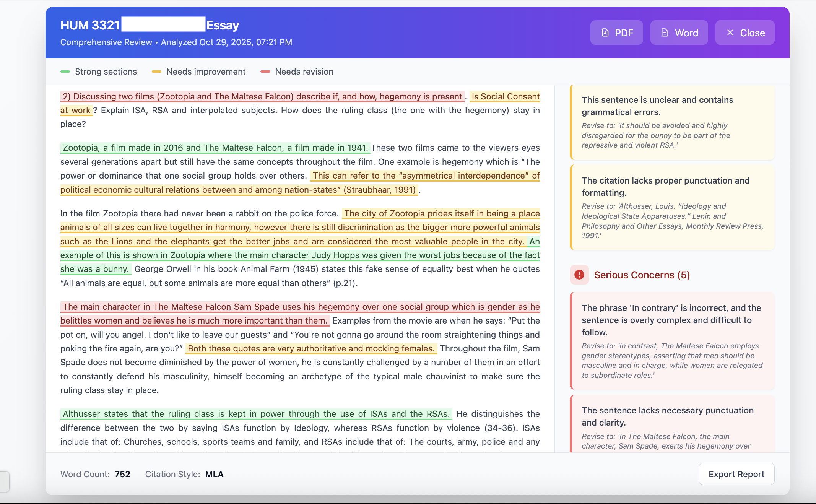816x504 pixels.
Task: Toggle the Strong sections legend filter
Action: (98, 72)
